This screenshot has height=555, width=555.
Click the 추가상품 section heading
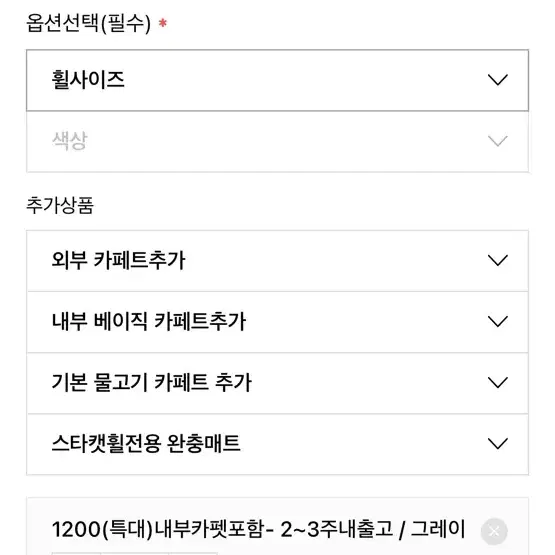pos(60,205)
